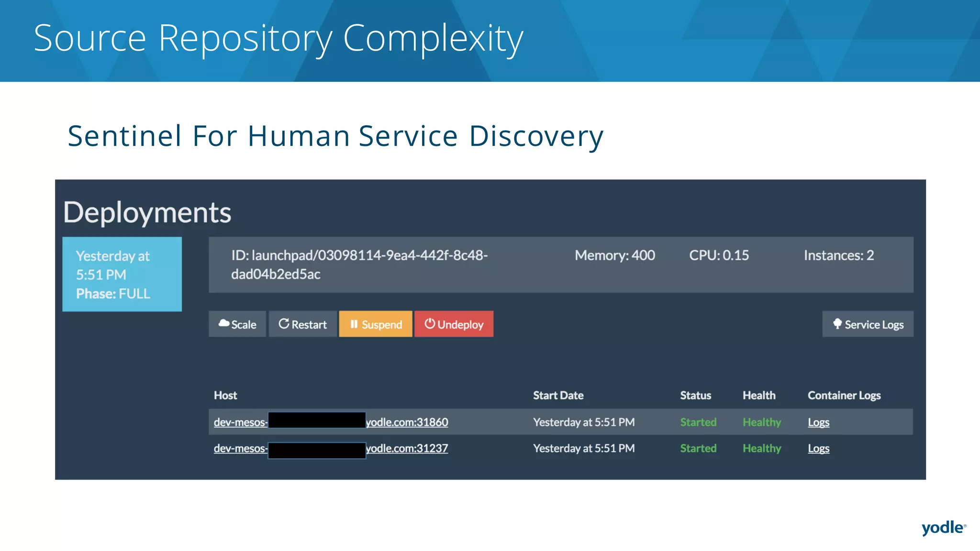Image resolution: width=980 pixels, height=551 pixels.
Task: Click the pause icon on Suspend
Action: (x=354, y=324)
